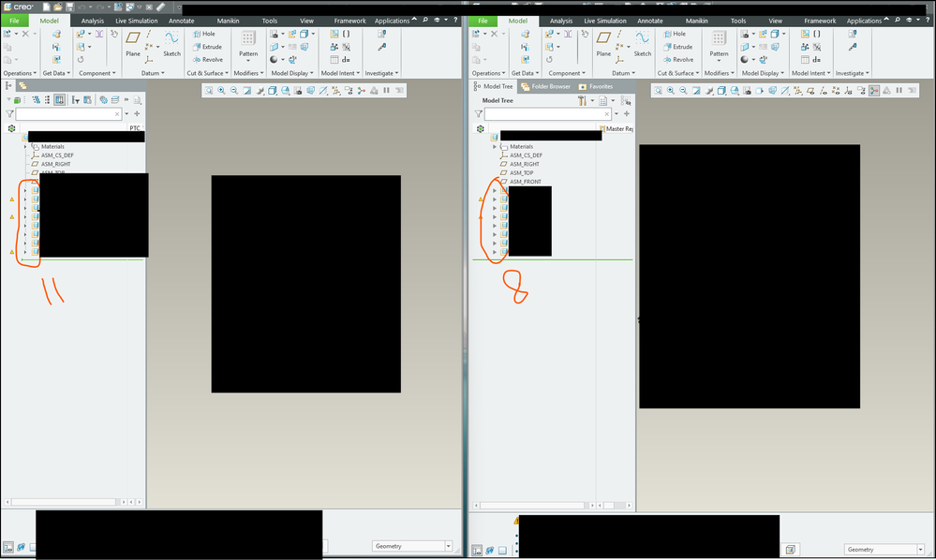The width and height of the screenshot is (936, 560).
Task: Click the Hole tool in right window
Action: point(675,34)
